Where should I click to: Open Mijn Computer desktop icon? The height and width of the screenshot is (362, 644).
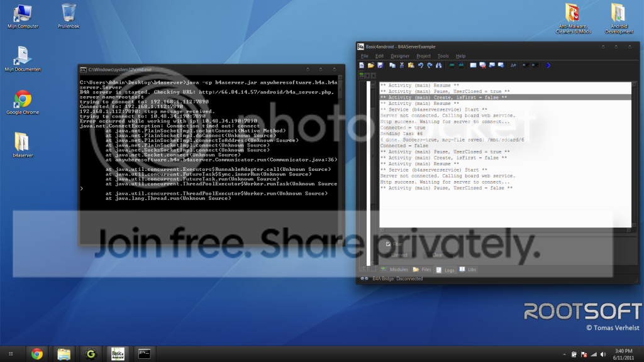point(23,16)
